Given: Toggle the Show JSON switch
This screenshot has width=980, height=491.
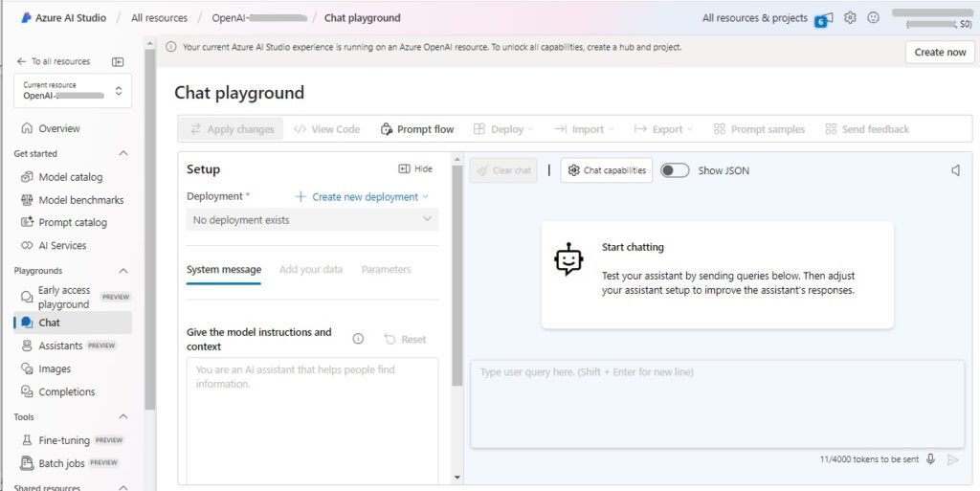Looking at the screenshot, I should [675, 170].
